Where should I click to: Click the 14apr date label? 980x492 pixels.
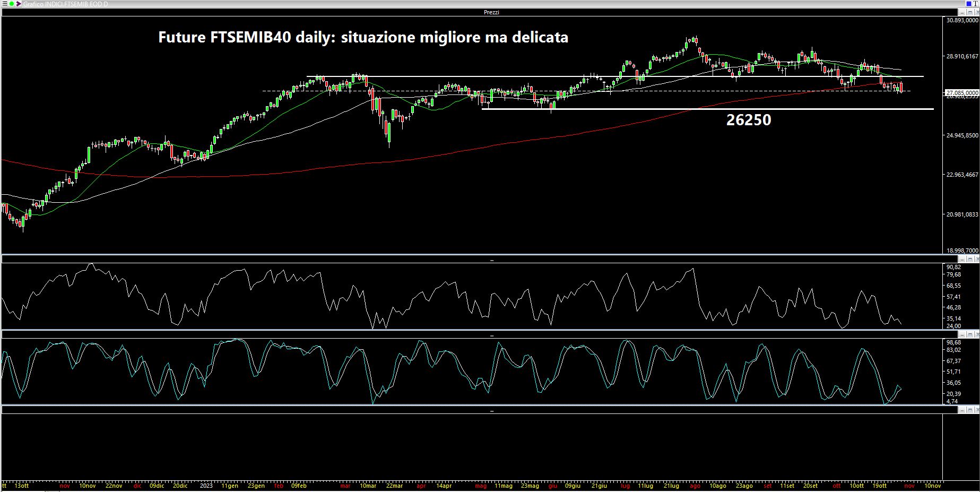coord(444,486)
